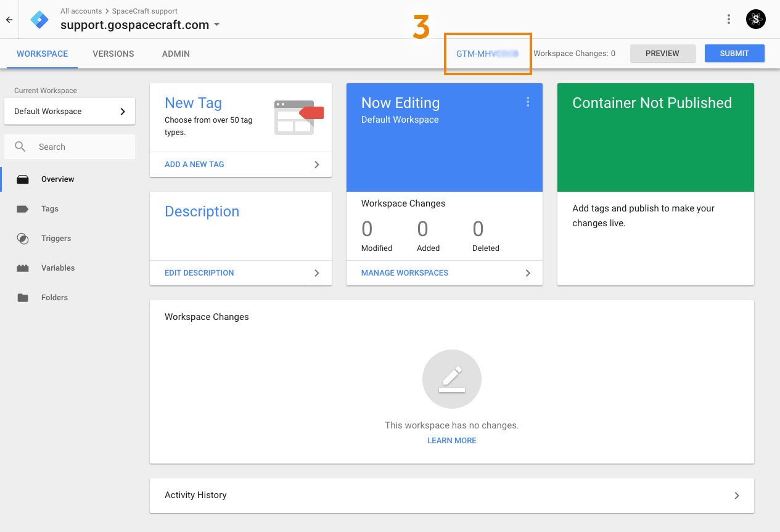780x532 pixels.
Task: Click the Manage Workspaces link
Action: [x=404, y=273]
